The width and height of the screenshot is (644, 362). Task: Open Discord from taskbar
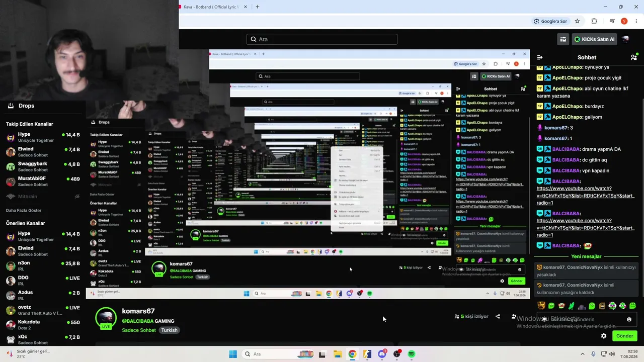(x=382, y=354)
